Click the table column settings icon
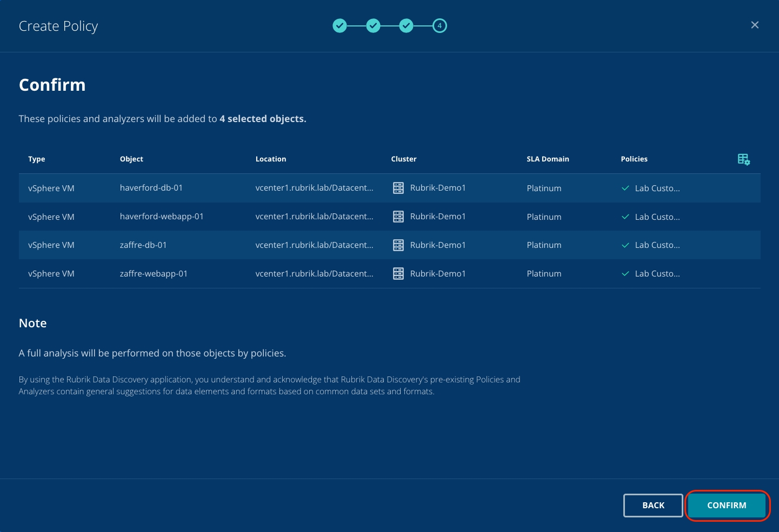Image resolution: width=779 pixels, height=532 pixels. point(743,159)
